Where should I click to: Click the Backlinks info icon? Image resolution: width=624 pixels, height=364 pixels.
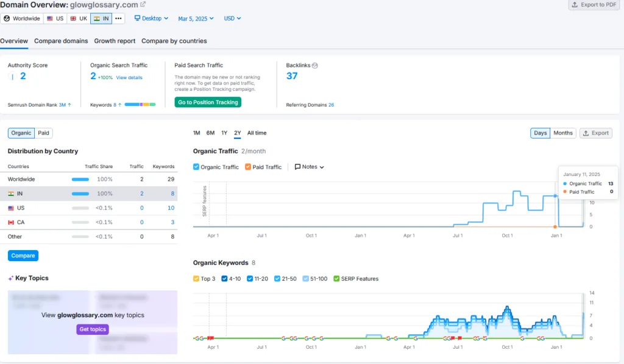[315, 66]
